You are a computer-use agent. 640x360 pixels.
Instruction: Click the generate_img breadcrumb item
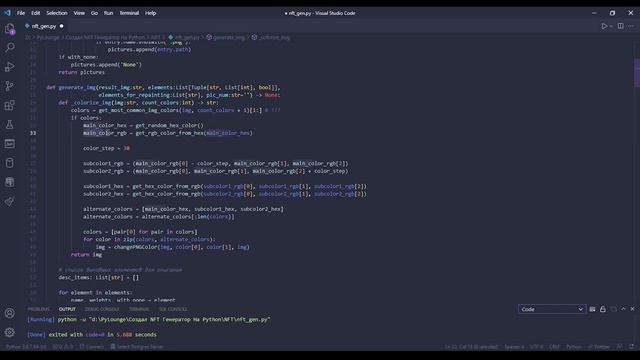tap(226, 38)
